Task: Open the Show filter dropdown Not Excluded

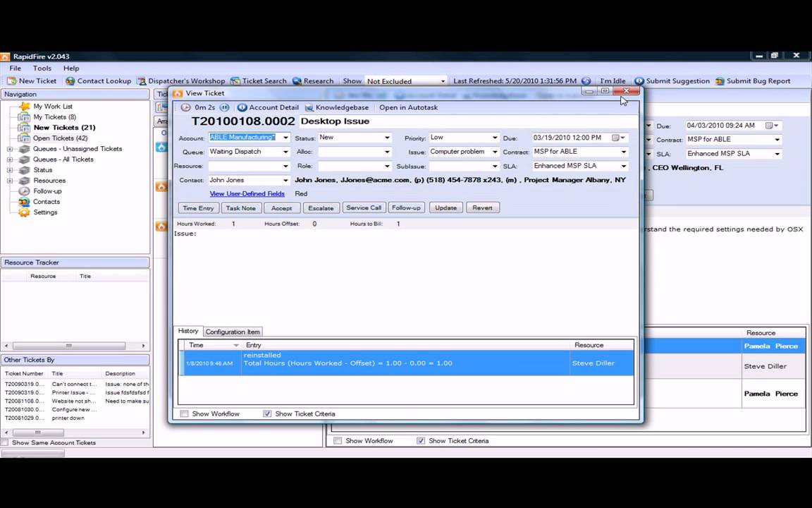Action: [443, 81]
